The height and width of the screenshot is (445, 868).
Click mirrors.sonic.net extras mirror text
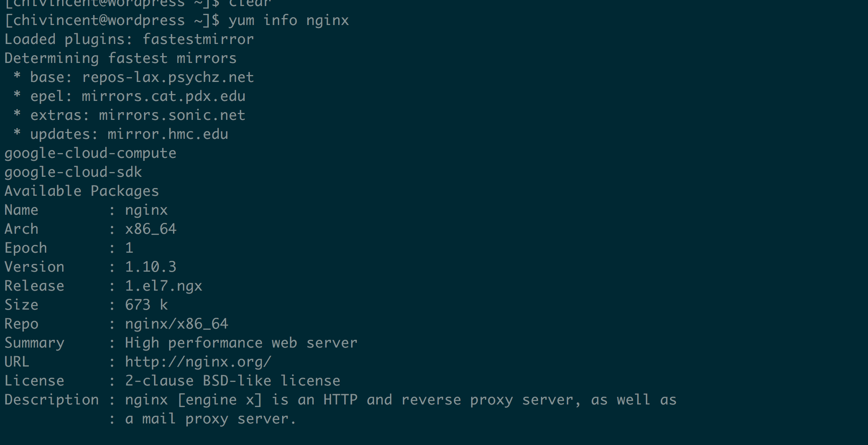coord(172,115)
